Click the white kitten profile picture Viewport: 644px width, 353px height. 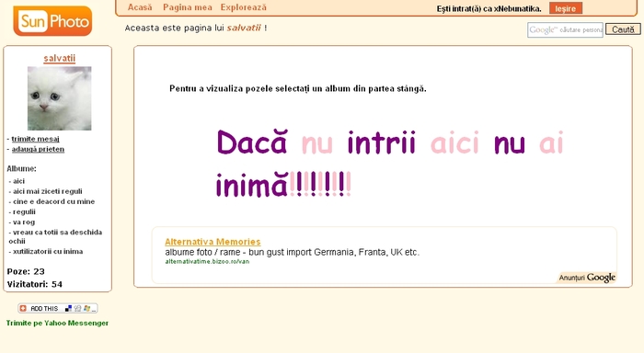tap(60, 98)
